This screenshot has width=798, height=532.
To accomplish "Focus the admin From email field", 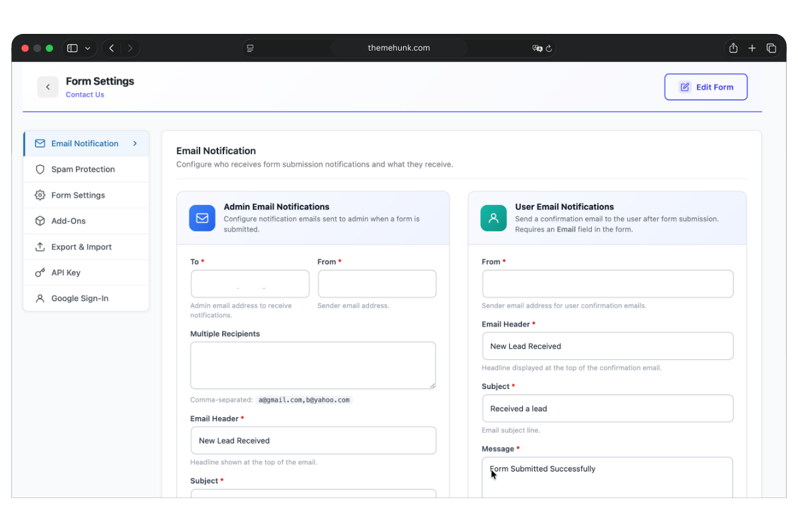I will pos(377,284).
